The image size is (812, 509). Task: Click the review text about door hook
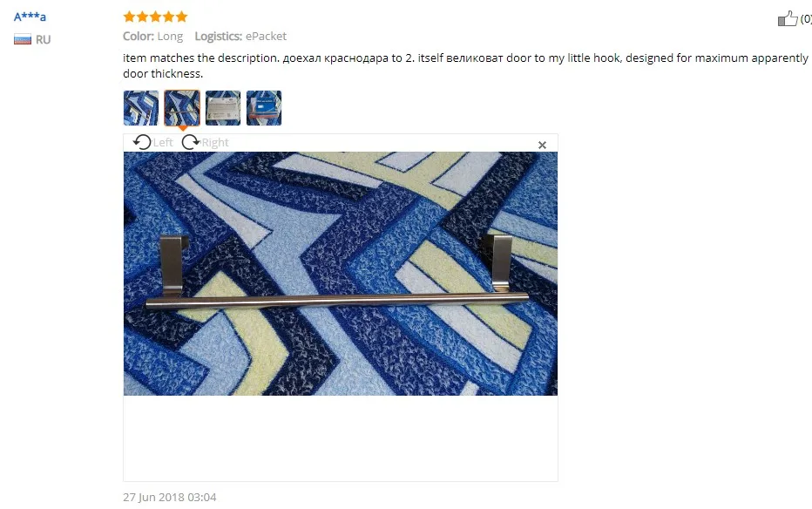click(465, 65)
